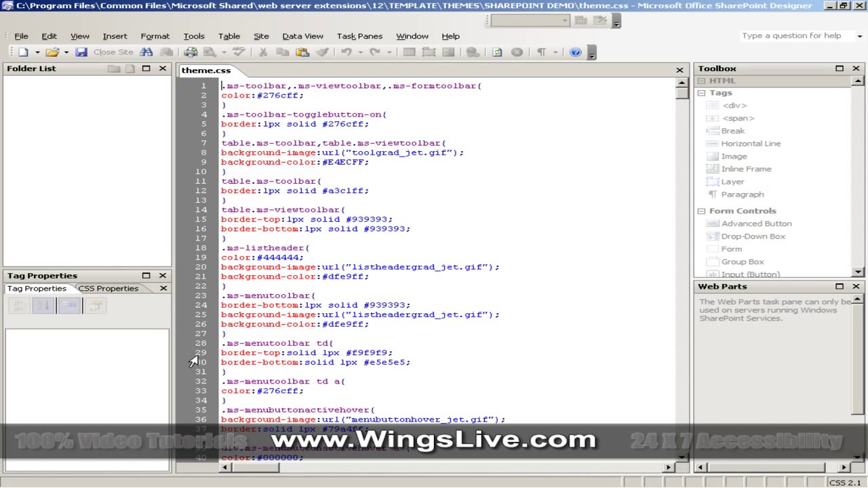Select Paragraph in the Toolbox
This screenshot has width=868, height=488.
(x=743, y=195)
